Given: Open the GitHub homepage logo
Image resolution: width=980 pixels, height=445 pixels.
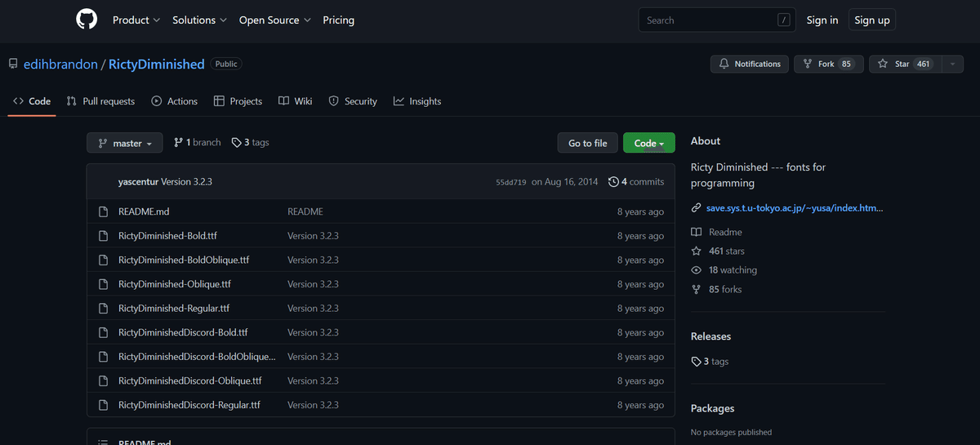Looking at the screenshot, I should point(87,20).
